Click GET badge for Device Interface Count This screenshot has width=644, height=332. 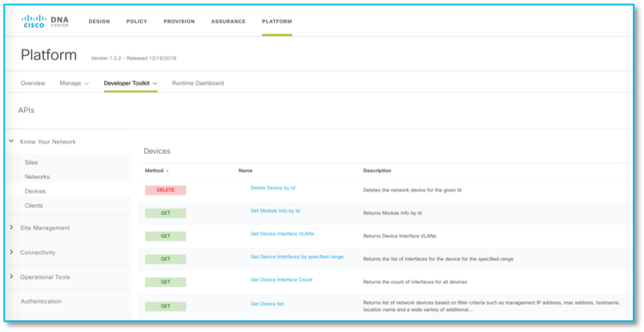tap(166, 282)
